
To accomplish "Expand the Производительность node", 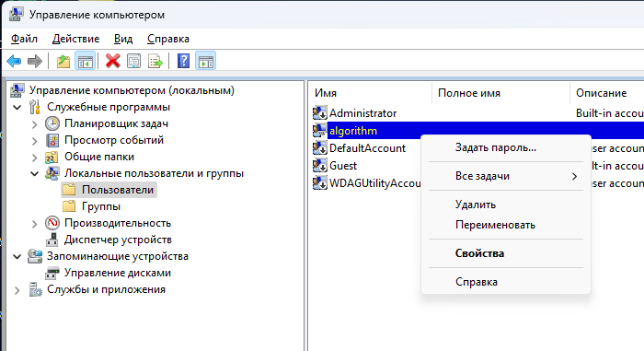I will coord(35,224).
